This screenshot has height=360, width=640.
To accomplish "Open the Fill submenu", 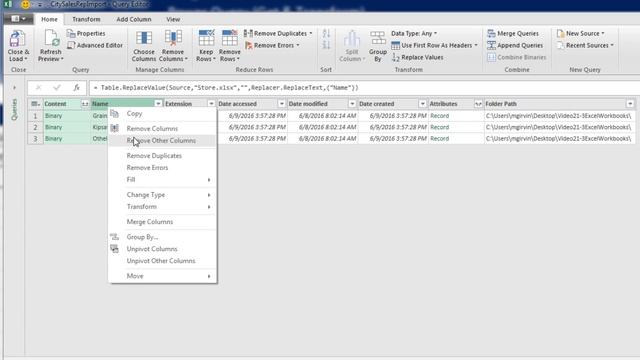I will point(162,180).
